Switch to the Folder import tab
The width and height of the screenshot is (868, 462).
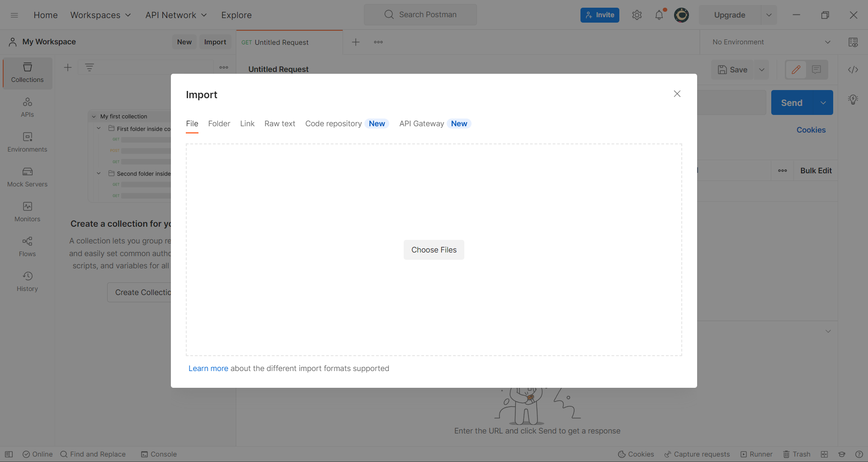[219, 124]
